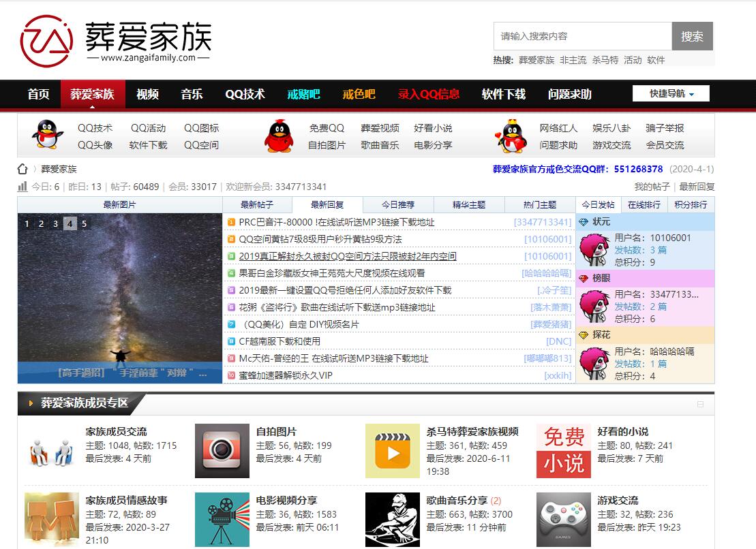Open the 我的帖子 link
This screenshot has width=756, height=549.
pyautogui.click(x=652, y=187)
